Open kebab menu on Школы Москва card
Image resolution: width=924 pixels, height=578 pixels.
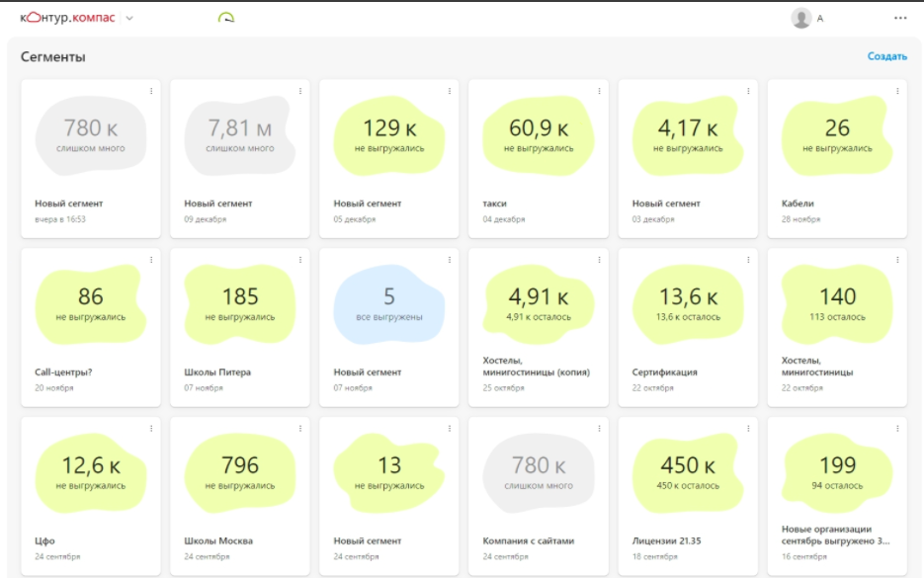(300, 429)
